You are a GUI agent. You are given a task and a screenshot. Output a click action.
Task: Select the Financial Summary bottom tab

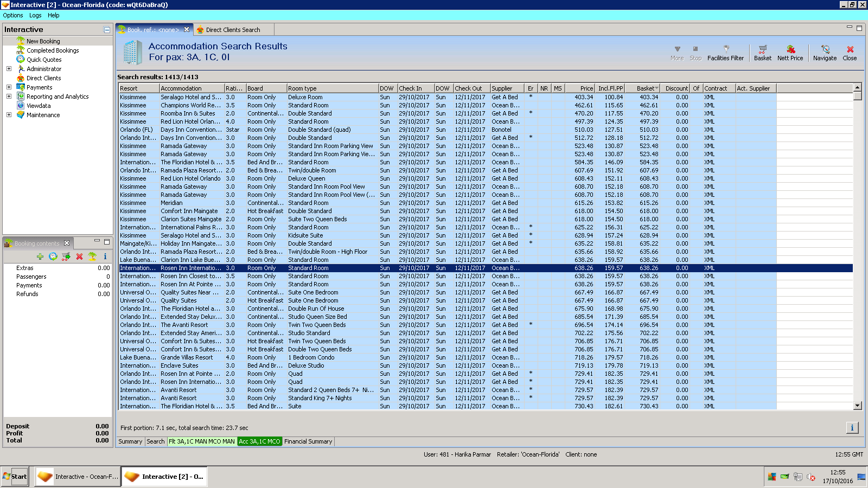click(x=308, y=441)
